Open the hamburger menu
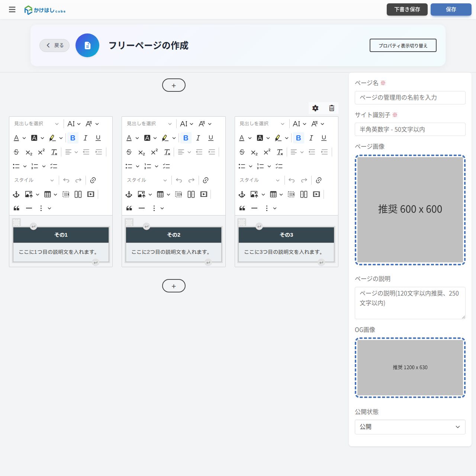This screenshot has height=476, width=476. pyautogui.click(x=12, y=10)
